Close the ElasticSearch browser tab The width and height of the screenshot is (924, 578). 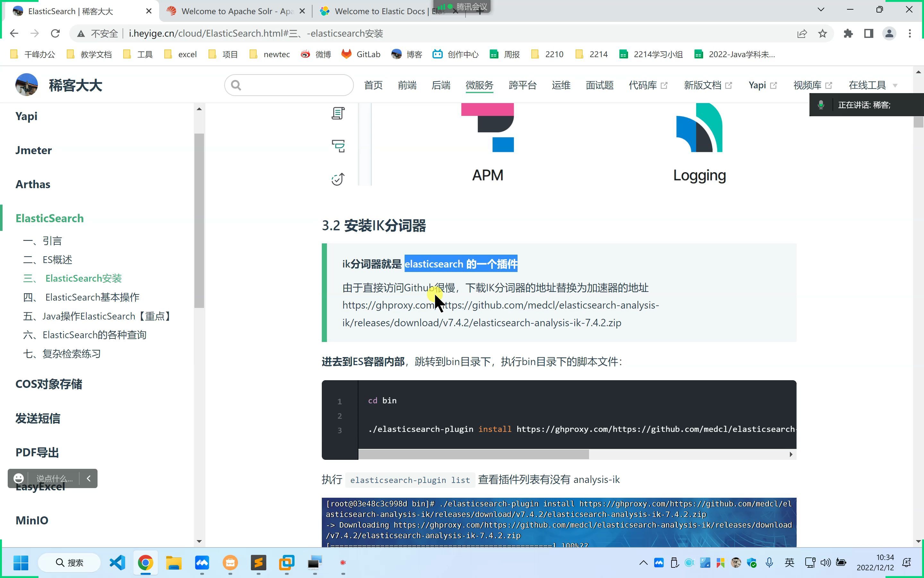(149, 11)
